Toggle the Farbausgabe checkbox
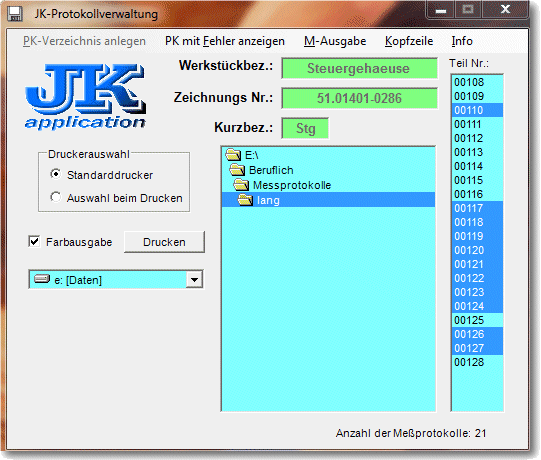 pos(34,241)
